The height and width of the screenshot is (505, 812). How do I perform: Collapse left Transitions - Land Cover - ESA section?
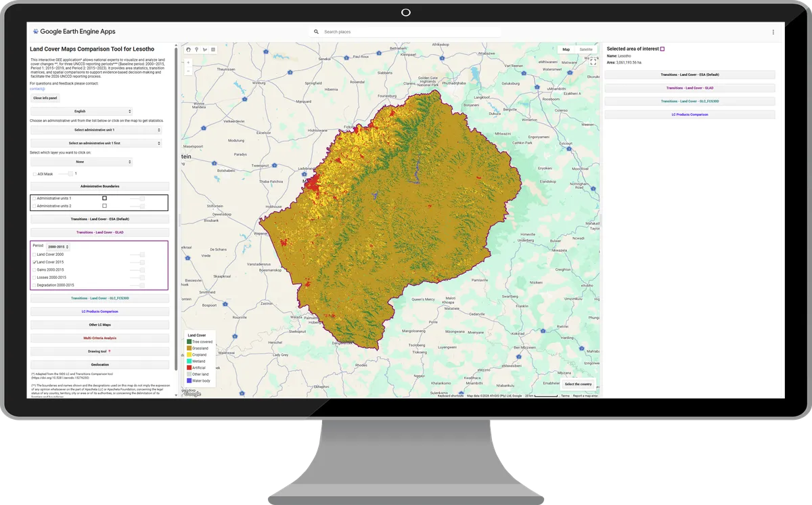click(99, 219)
